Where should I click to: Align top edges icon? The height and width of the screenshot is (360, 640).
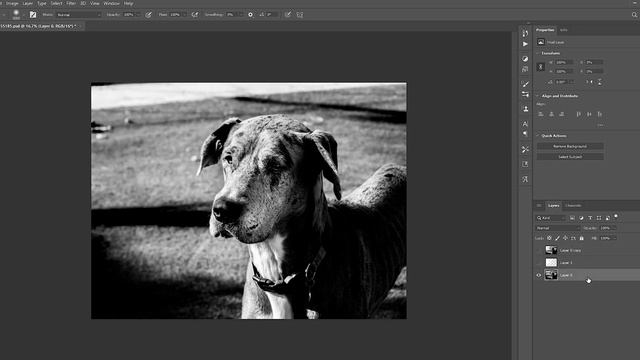click(578, 114)
